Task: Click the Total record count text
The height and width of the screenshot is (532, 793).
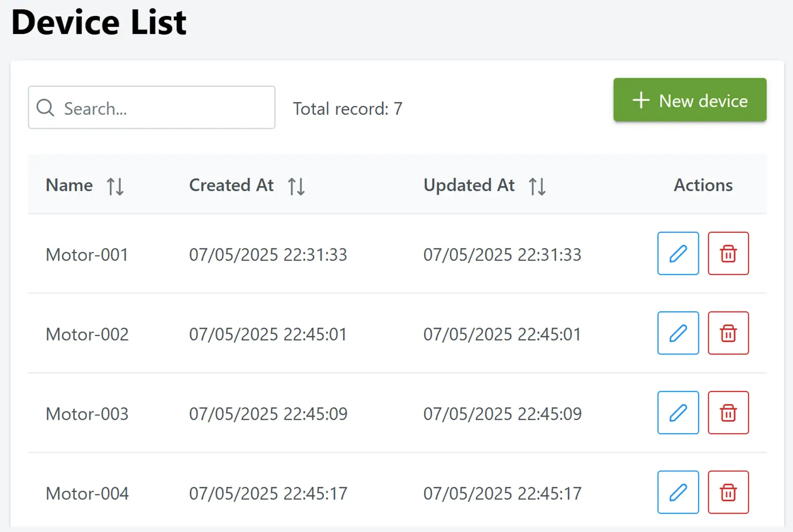Action: (x=347, y=108)
